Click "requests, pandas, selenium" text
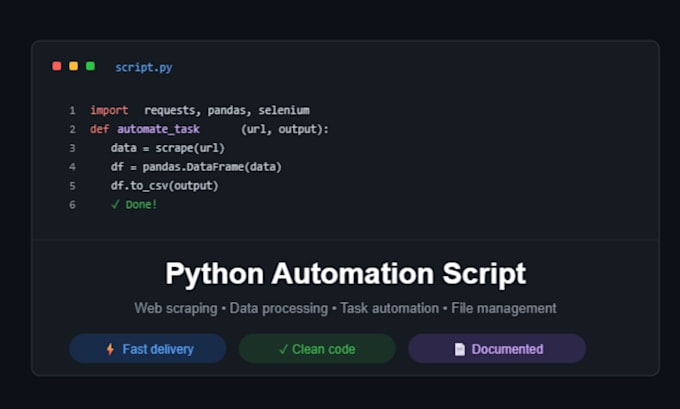 pos(227,111)
